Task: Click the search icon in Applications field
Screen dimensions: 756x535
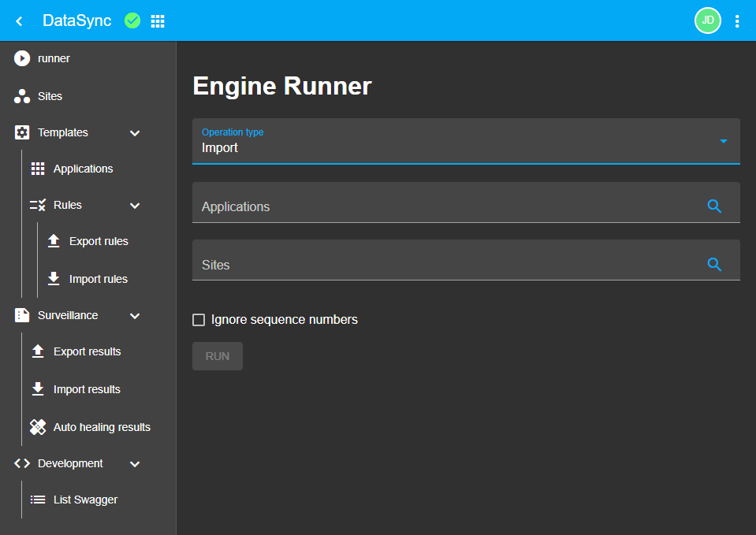Action: [714, 206]
